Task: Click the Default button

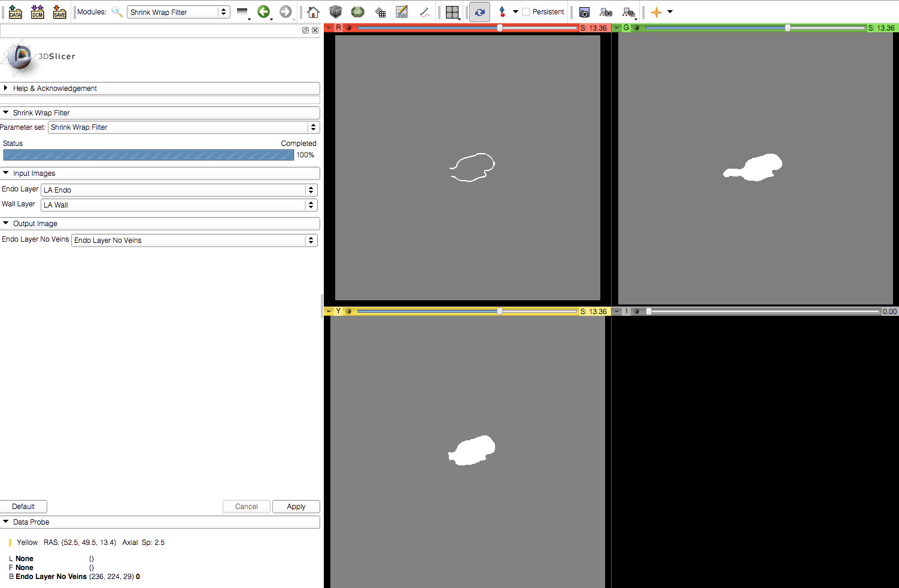Action: [23, 507]
